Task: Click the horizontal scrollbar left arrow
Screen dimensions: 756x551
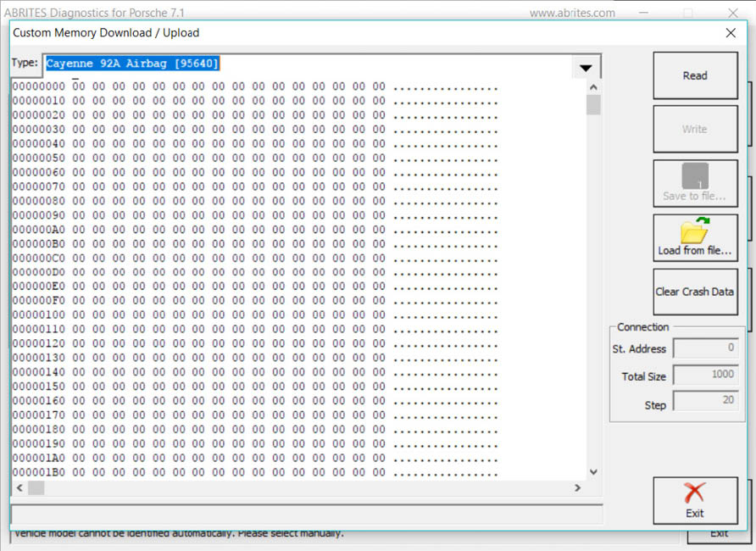Action: pyautogui.click(x=18, y=488)
